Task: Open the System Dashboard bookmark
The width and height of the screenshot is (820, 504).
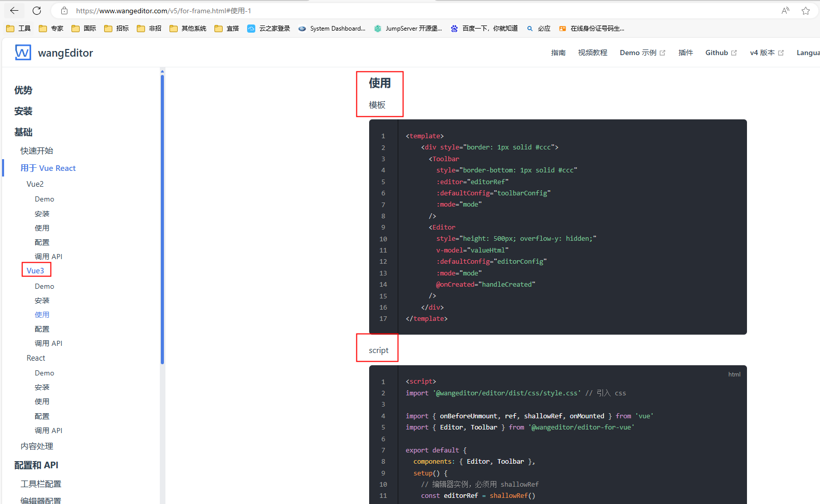Action: tap(332, 28)
